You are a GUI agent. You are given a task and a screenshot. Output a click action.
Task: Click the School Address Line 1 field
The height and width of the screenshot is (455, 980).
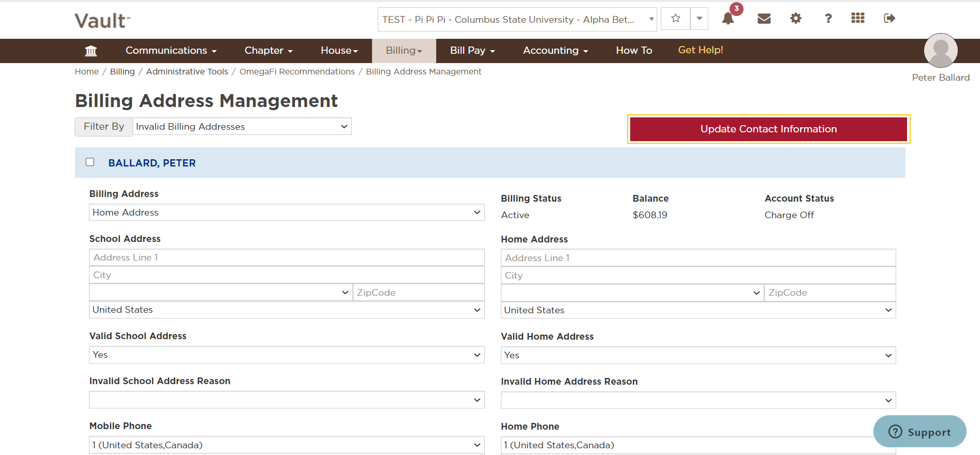286,257
